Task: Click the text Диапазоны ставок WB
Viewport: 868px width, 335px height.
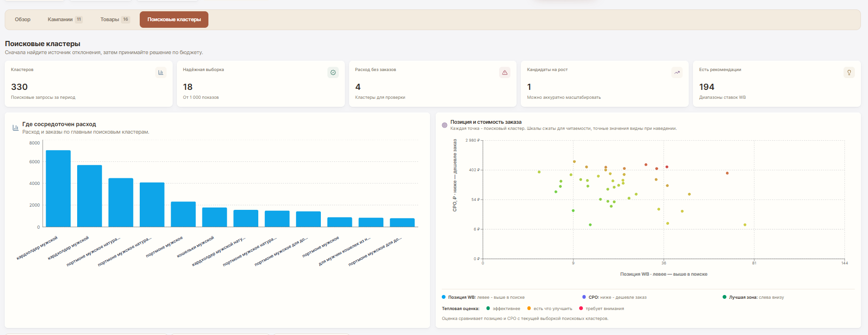Action: pos(722,97)
